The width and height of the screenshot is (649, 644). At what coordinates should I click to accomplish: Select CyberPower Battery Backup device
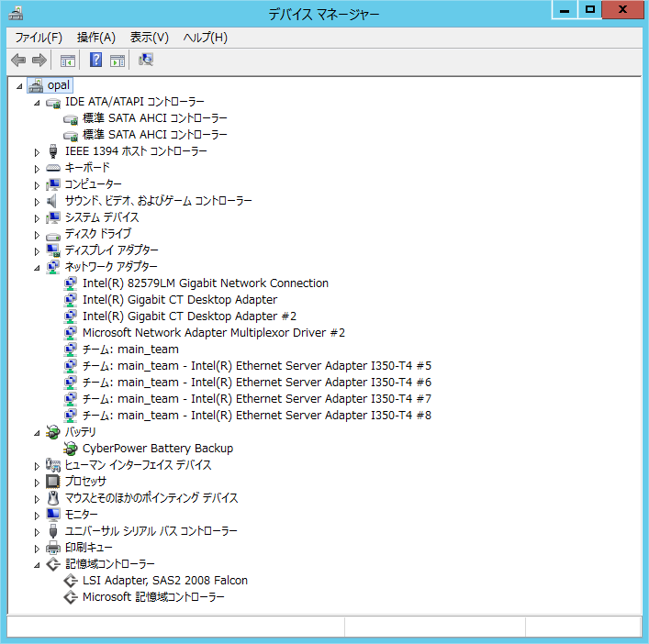(x=158, y=449)
